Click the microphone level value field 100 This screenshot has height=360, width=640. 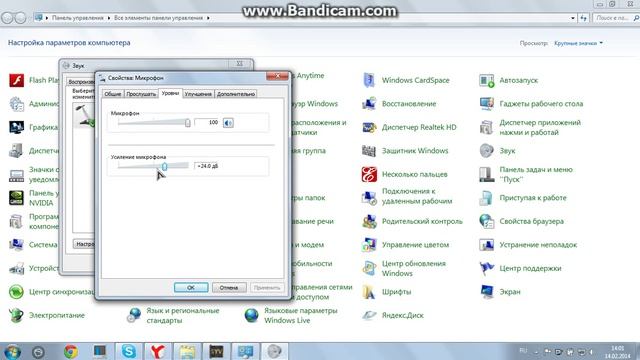[207, 122]
